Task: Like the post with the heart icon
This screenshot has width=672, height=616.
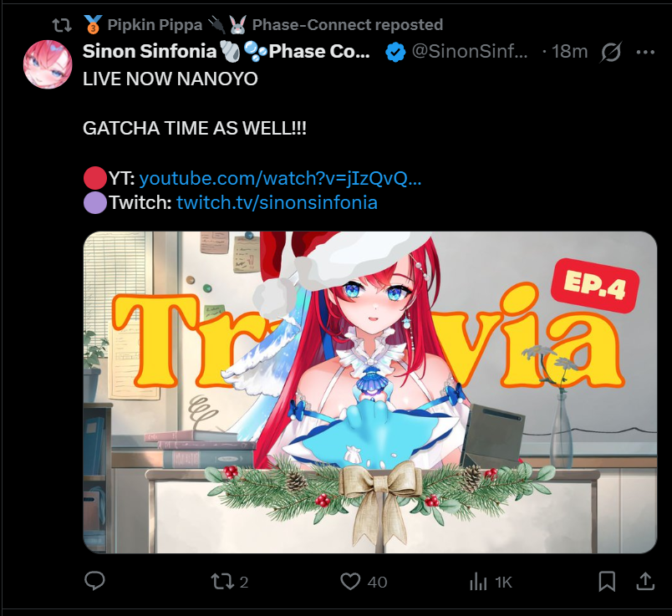Action: point(350,582)
